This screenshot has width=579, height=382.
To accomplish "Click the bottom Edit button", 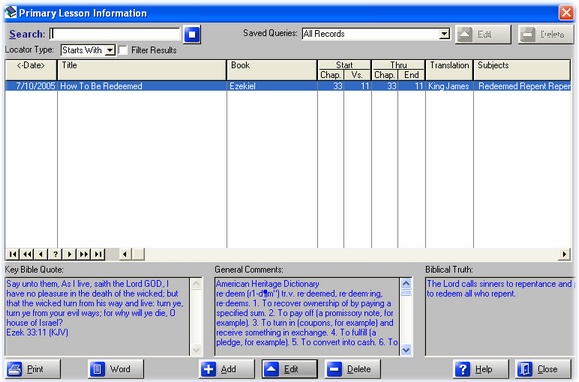I will coord(290,369).
